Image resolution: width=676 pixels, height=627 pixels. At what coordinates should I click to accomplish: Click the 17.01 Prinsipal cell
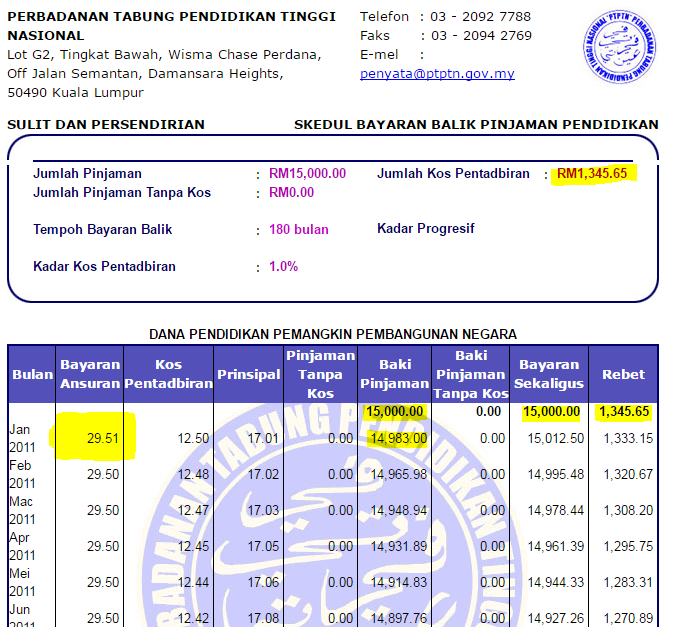pos(263,439)
